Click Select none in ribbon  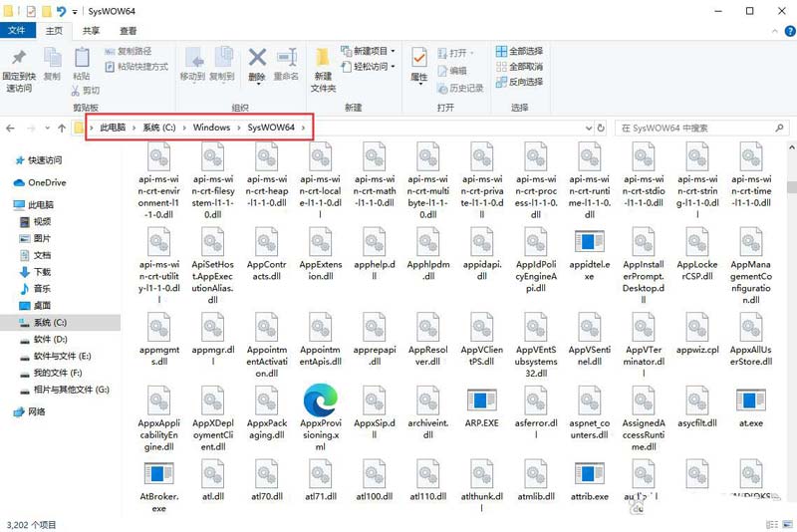pos(519,67)
